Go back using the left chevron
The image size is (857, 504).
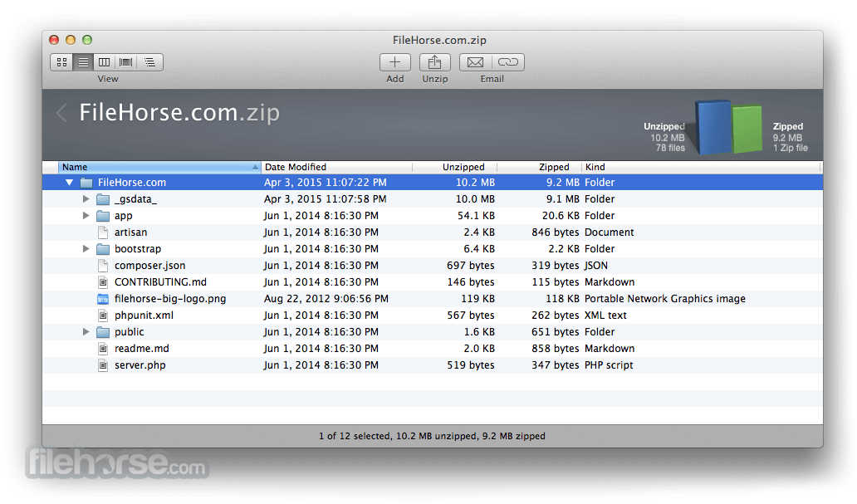61,113
